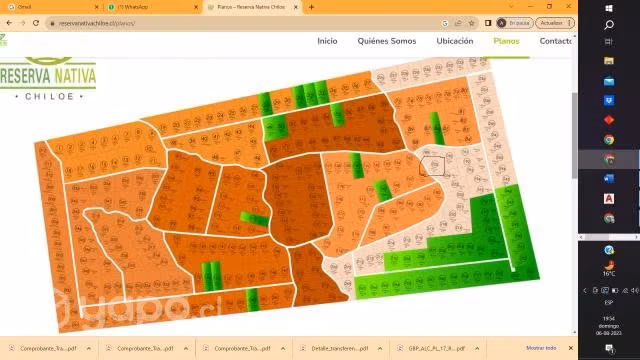Launch File Explorer from the taskbar
The height and width of the screenshot is (360, 640).
tap(609, 61)
